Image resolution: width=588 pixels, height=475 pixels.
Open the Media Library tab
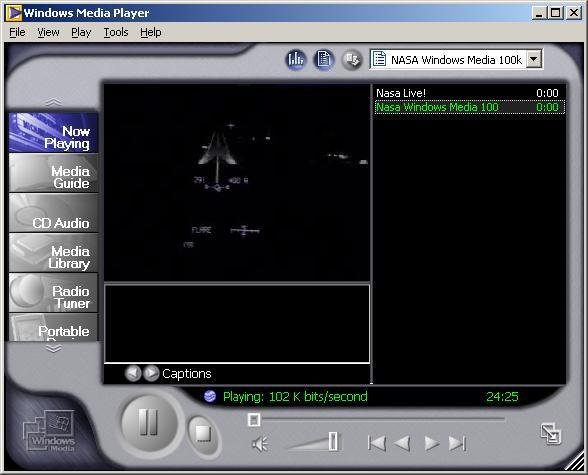tap(53, 253)
